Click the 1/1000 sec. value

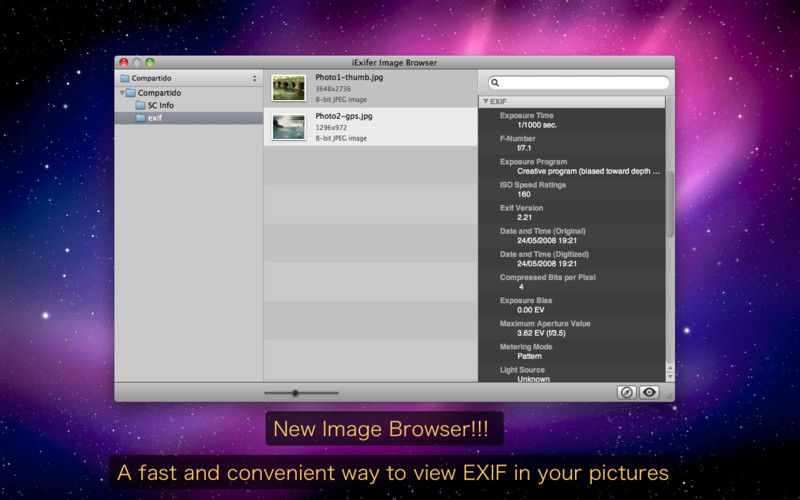pos(537,125)
